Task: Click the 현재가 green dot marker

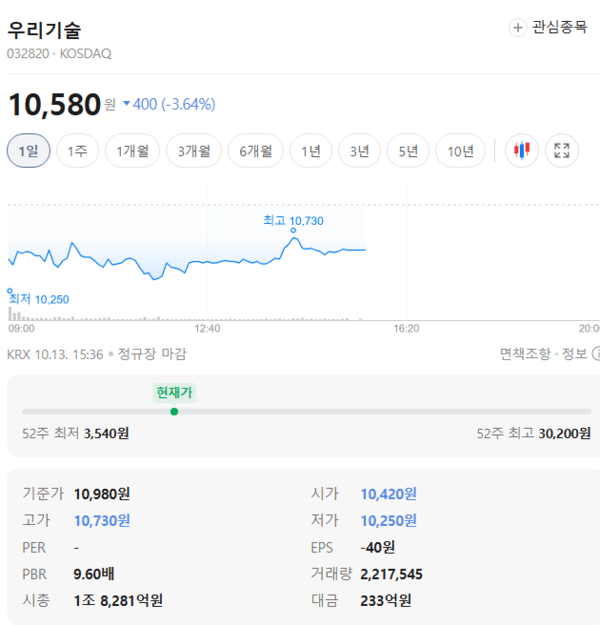Action: coord(174,412)
